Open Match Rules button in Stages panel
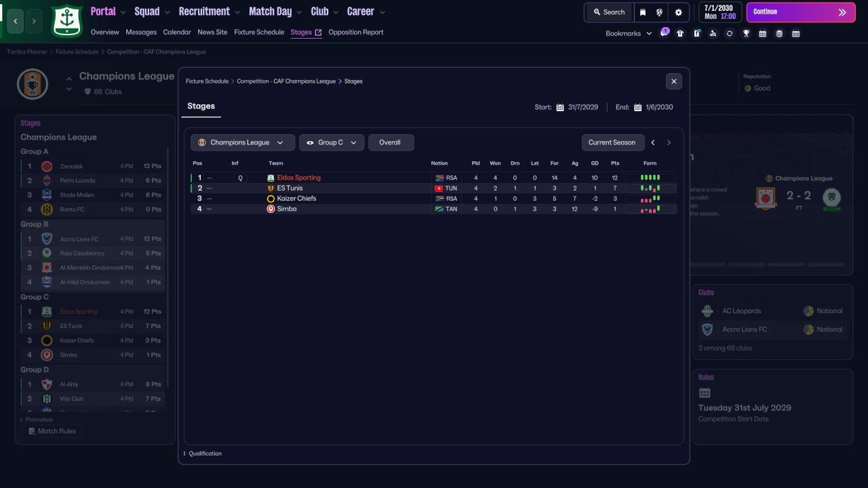Screen dimensions: 868x488 pyautogui.click(x=52, y=431)
